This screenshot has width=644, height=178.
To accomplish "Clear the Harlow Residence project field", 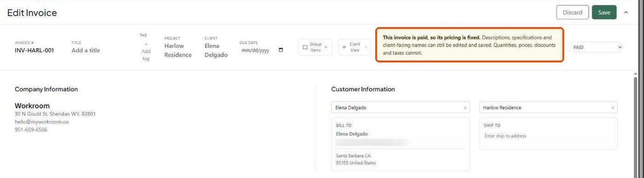I will pyautogui.click(x=613, y=108).
